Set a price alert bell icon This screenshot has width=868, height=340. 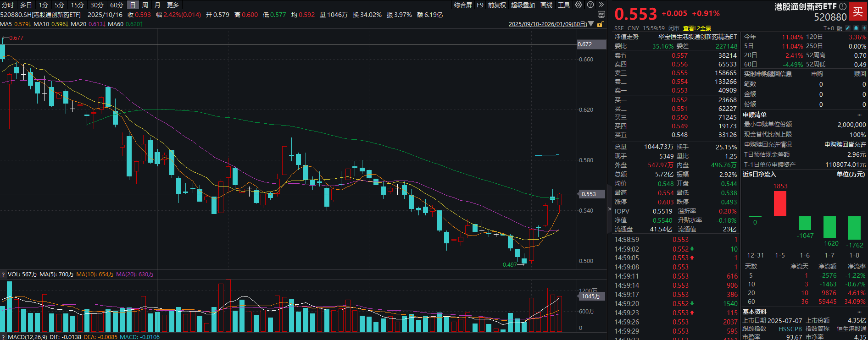(x=856, y=28)
